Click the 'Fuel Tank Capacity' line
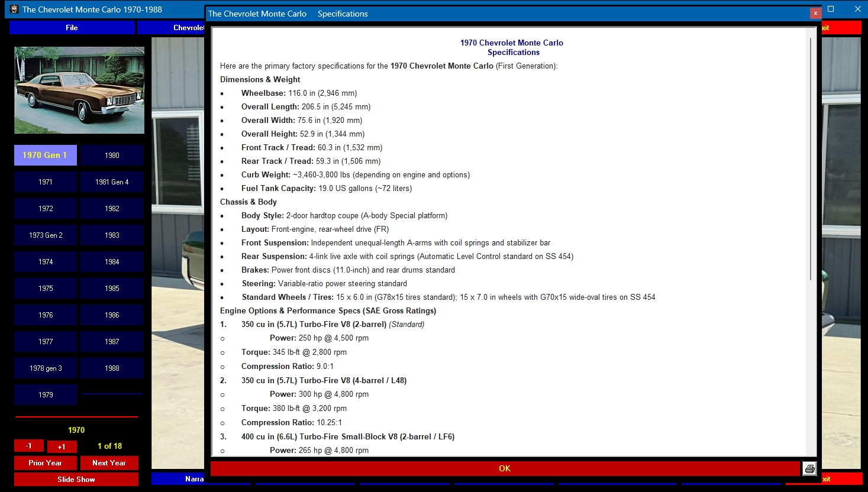 (x=327, y=188)
